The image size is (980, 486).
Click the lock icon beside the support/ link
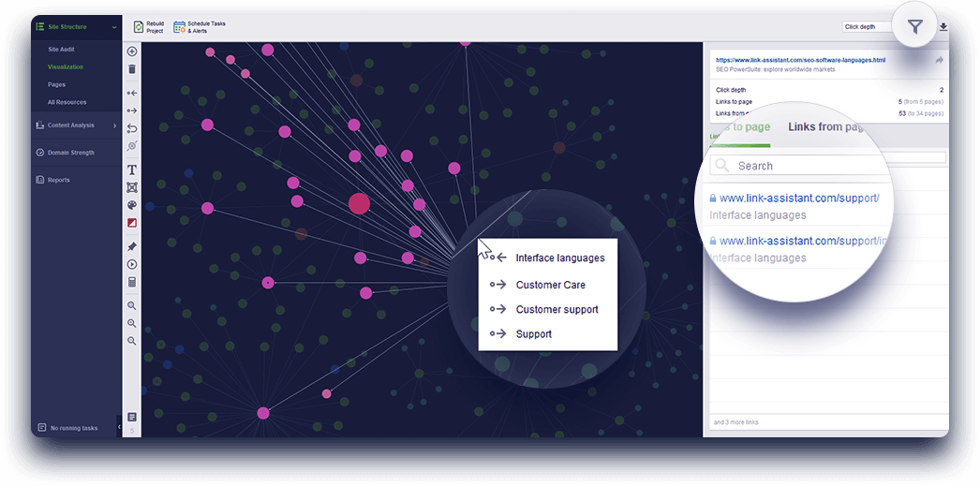[712, 198]
